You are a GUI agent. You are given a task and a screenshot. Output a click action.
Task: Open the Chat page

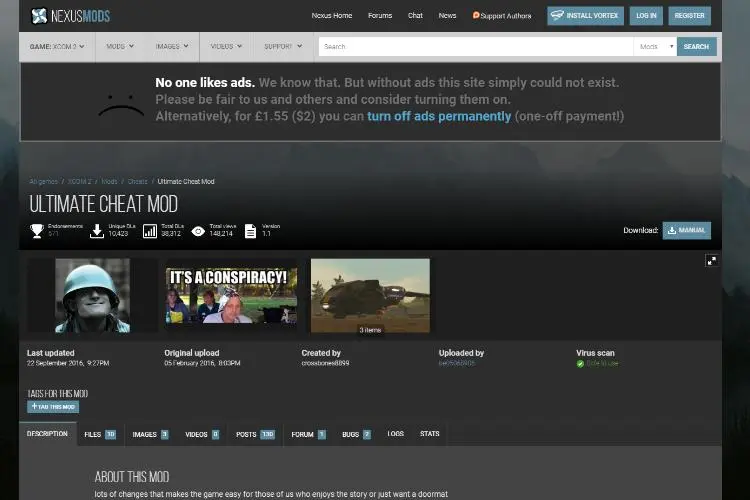(x=415, y=16)
